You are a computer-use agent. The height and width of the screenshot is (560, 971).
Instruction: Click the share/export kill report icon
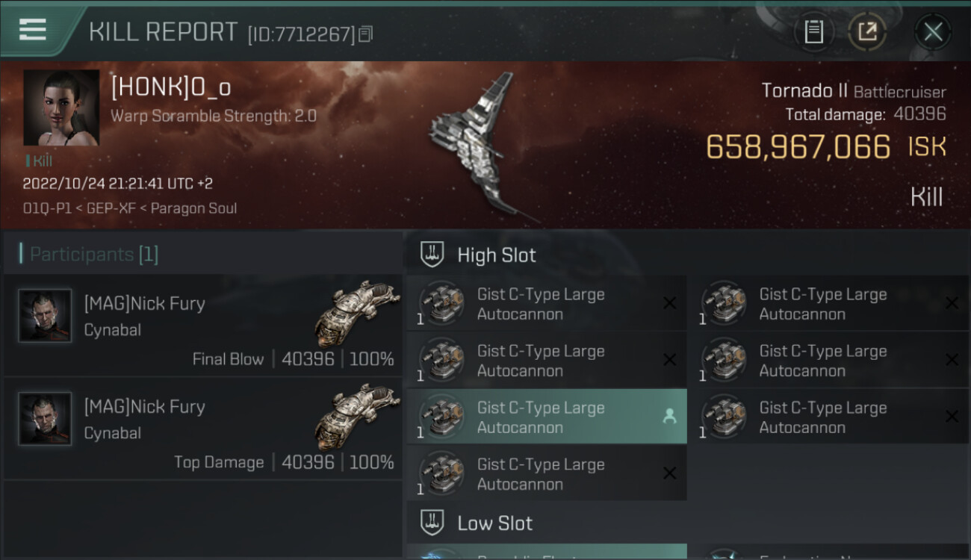pos(867,31)
